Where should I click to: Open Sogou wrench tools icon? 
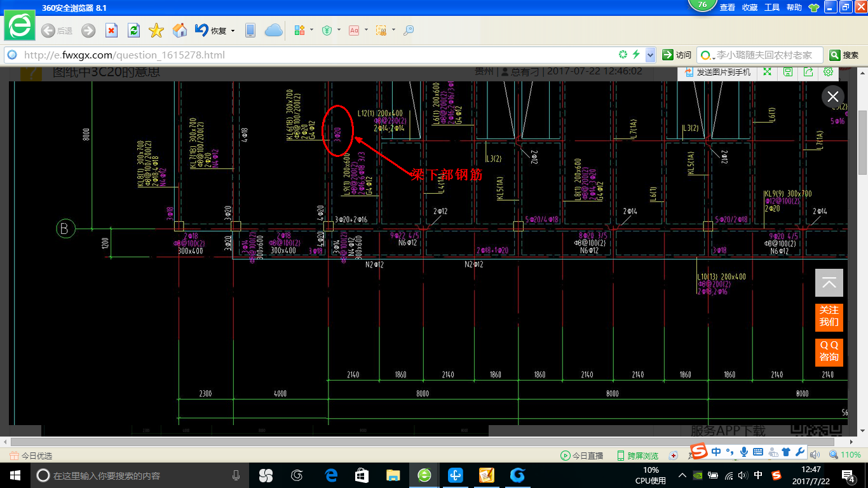pos(800,452)
